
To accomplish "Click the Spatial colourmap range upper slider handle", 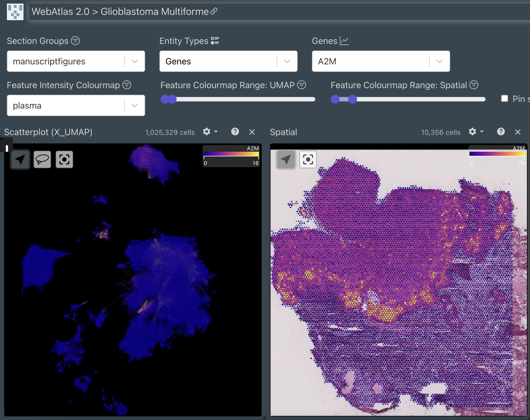I will [x=353, y=99].
